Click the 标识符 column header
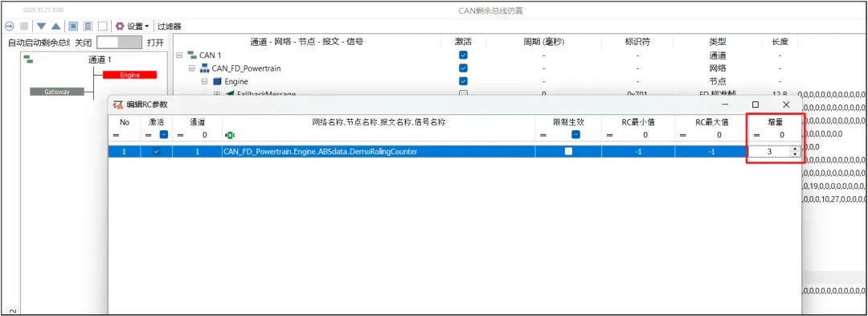The image size is (868, 316). click(x=637, y=42)
